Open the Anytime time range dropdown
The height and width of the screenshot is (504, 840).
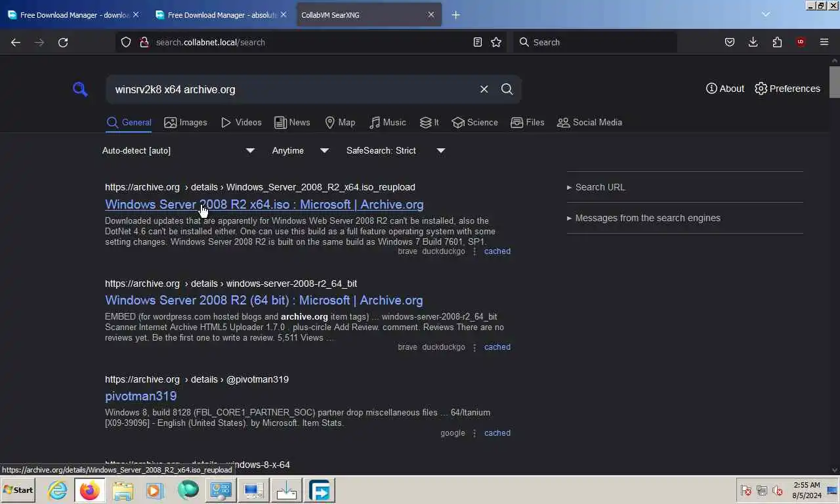pyautogui.click(x=301, y=150)
